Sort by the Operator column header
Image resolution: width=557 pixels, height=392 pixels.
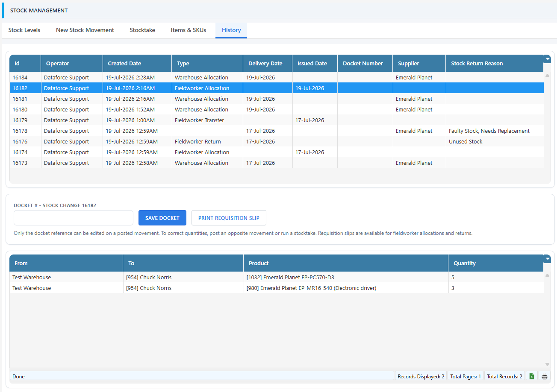[x=72, y=63]
